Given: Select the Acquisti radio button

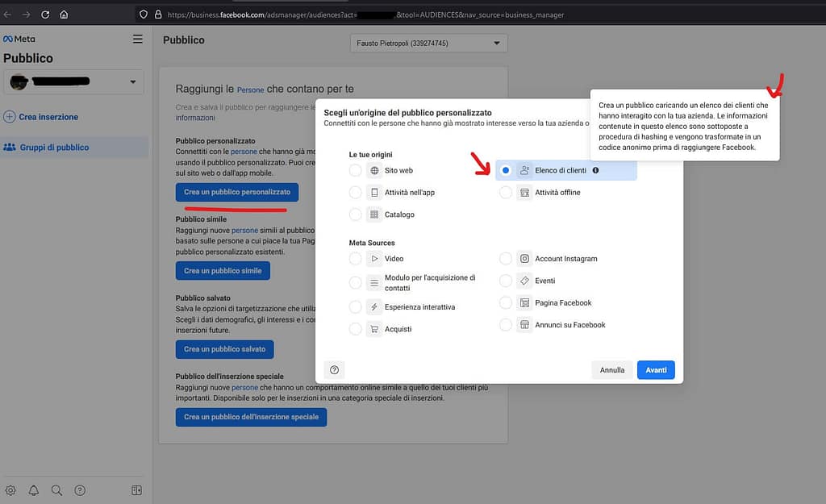Looking at the screenshot, I should tap(356, 329).
